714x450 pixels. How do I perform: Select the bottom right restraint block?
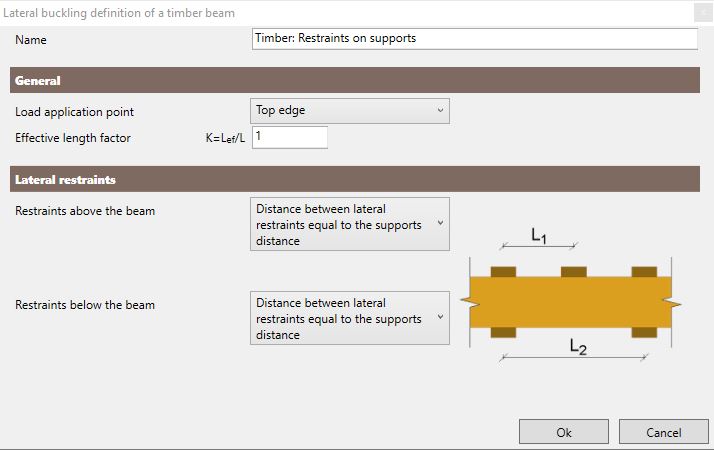(x=644, y=332)
